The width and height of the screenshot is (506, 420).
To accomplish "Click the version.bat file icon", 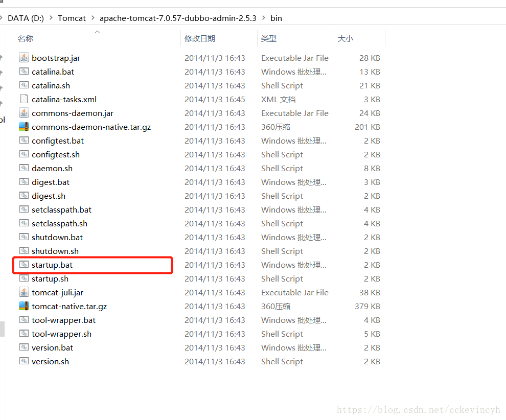I will pyautogui.click(x=24, y=347).
